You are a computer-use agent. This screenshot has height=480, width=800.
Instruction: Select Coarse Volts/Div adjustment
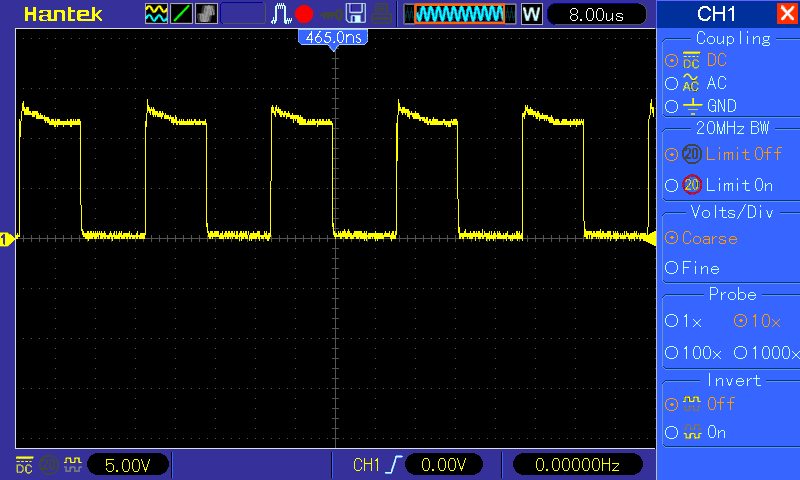tap(702, 238)
